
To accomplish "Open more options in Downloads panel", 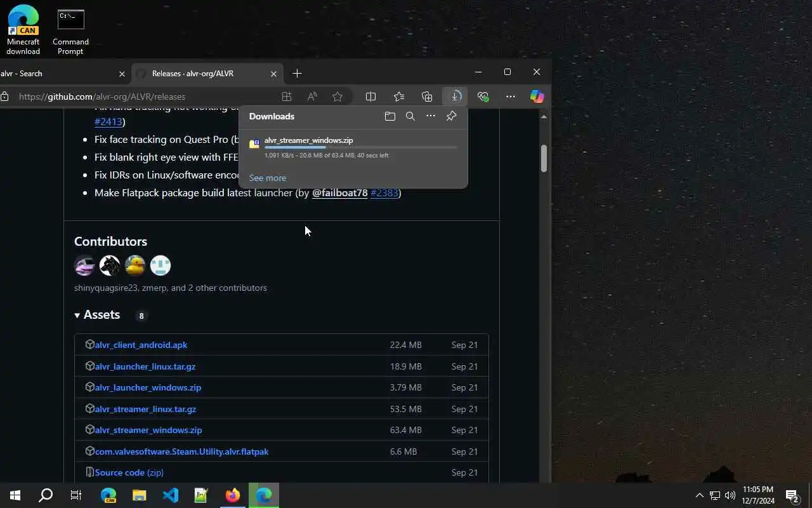I will pyautogui.click(x=431, y=116).
